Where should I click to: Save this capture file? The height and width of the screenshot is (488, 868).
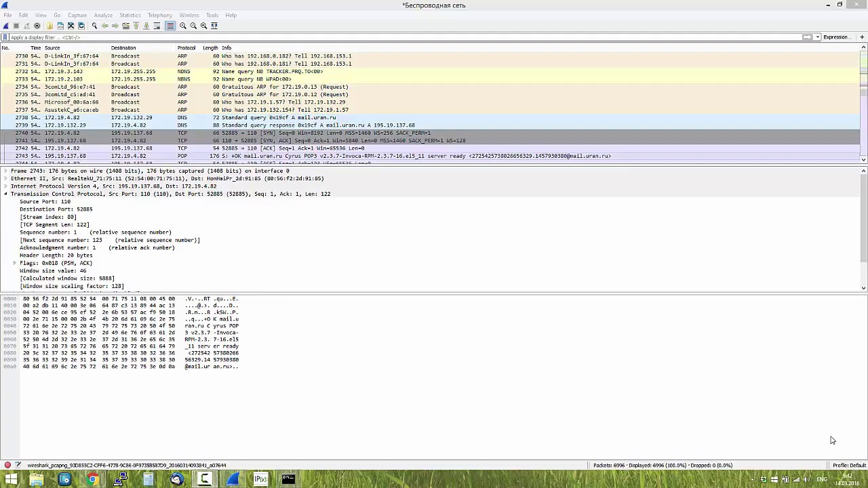[x=60, y=26]
